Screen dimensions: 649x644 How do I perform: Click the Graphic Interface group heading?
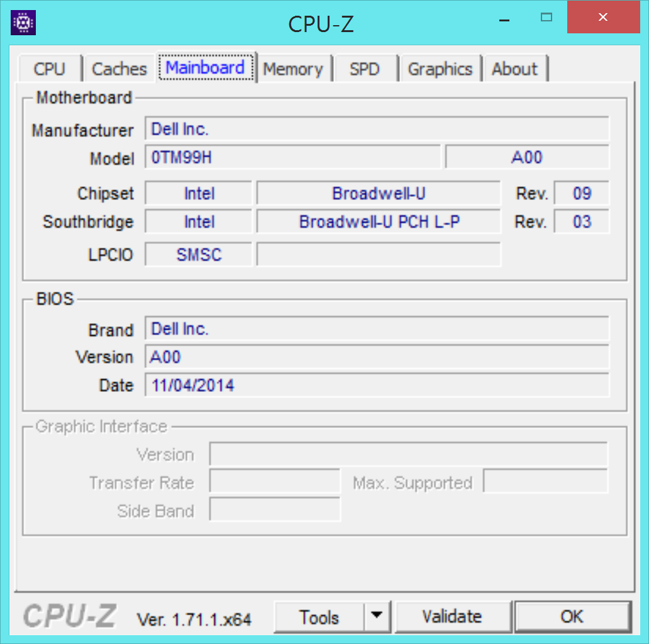(x=101, y=426)
